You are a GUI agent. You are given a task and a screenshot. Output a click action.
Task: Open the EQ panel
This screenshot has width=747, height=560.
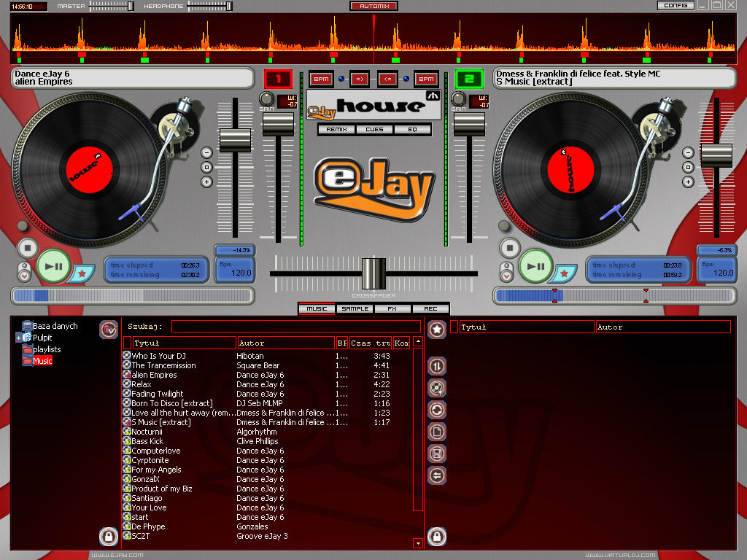412,130
